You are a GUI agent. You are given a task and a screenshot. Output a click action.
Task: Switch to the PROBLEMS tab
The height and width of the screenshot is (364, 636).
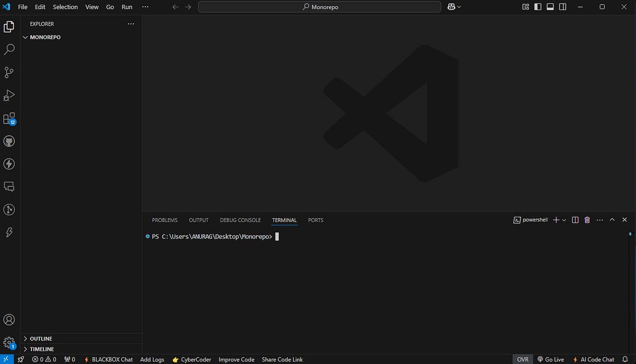(164, 220)
